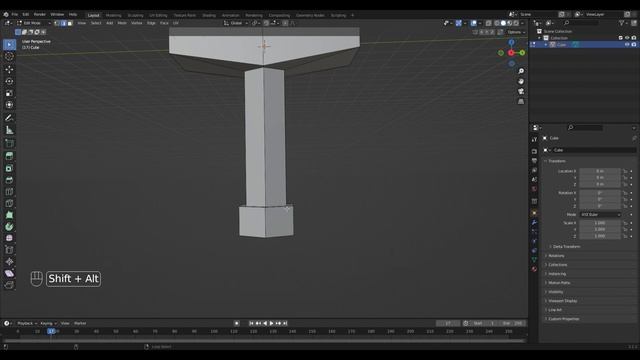The image size is (640, 360).
Task: Select the Cursor tool in the toolbar
Action: (9, 57)
